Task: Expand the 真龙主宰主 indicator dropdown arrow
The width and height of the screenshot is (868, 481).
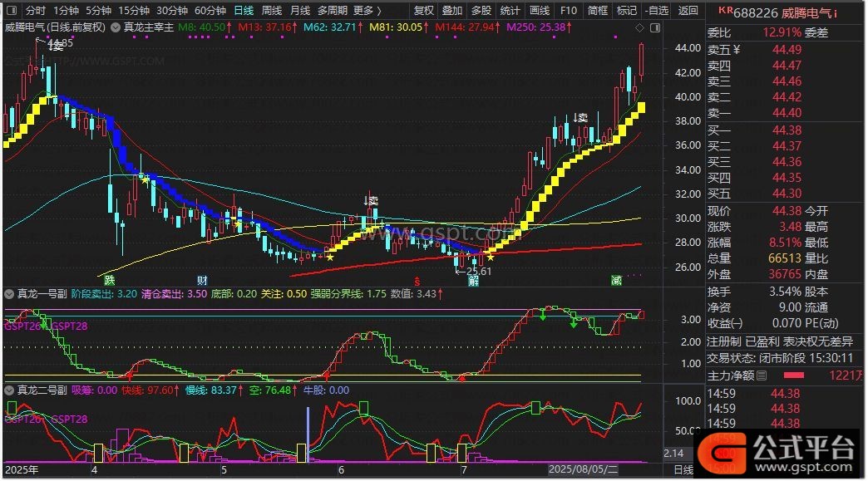Action: click(115, 27)
